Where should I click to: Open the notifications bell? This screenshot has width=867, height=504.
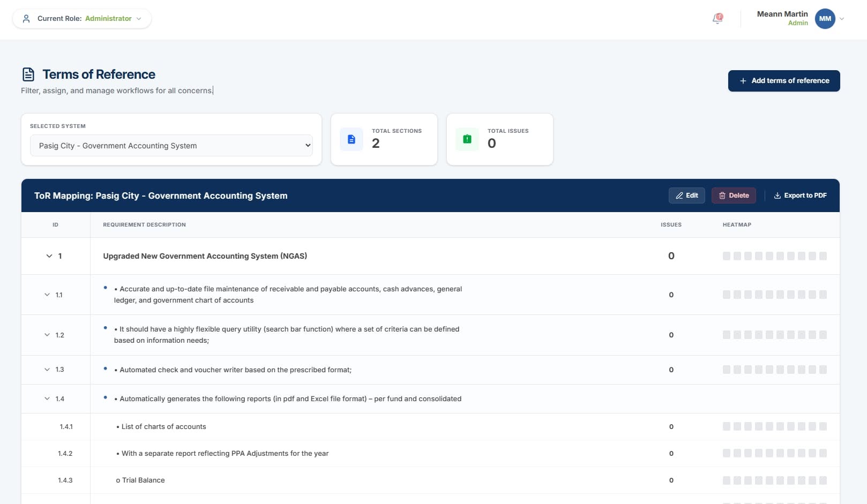(717, 19)
